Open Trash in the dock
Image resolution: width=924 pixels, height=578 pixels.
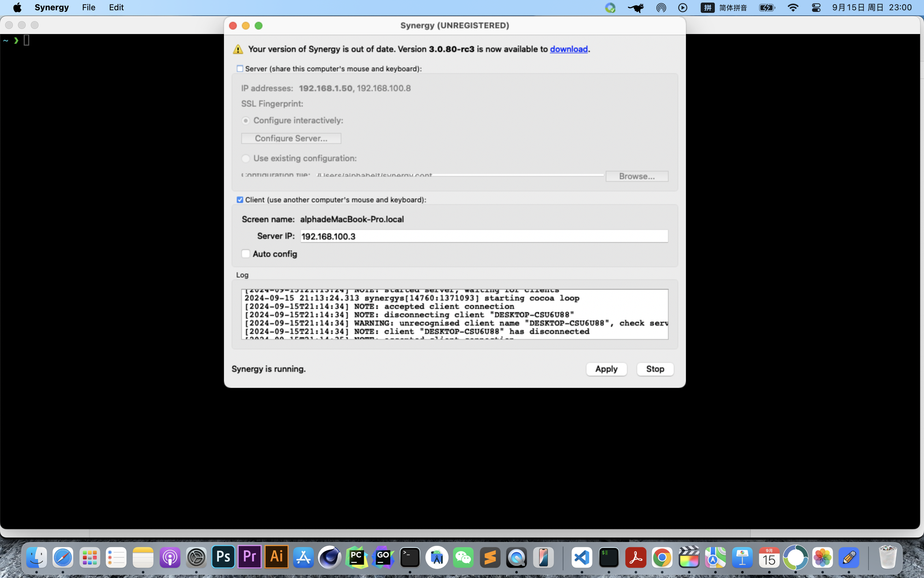pos(887,557)
